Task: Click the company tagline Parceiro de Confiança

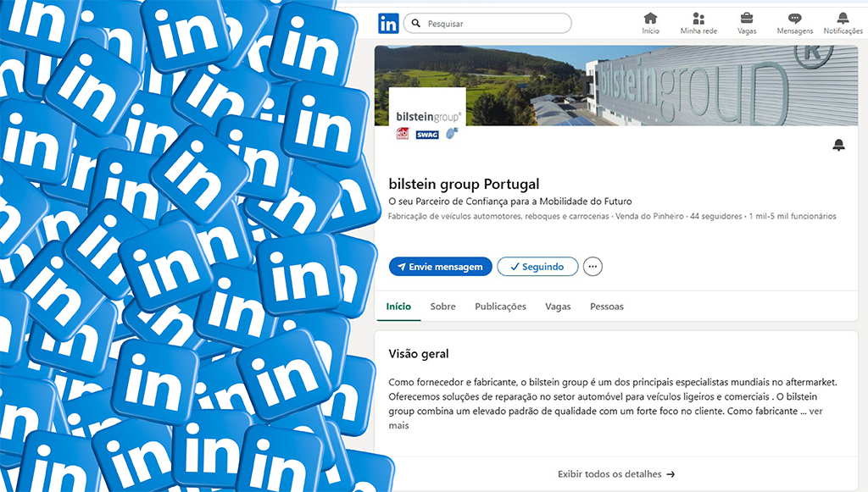Action: [x=509, y=202]
